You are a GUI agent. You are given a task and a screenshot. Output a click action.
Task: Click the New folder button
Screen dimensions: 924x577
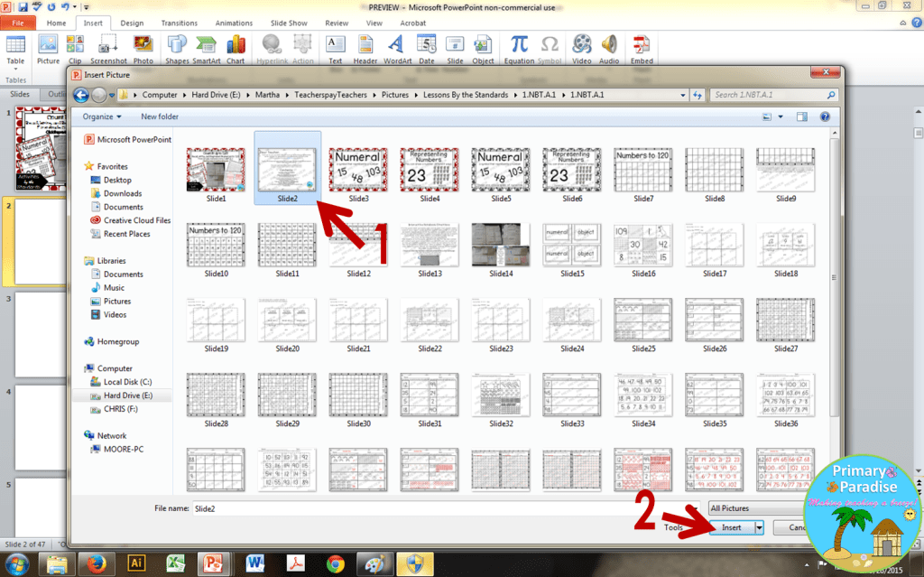(160, 116)
